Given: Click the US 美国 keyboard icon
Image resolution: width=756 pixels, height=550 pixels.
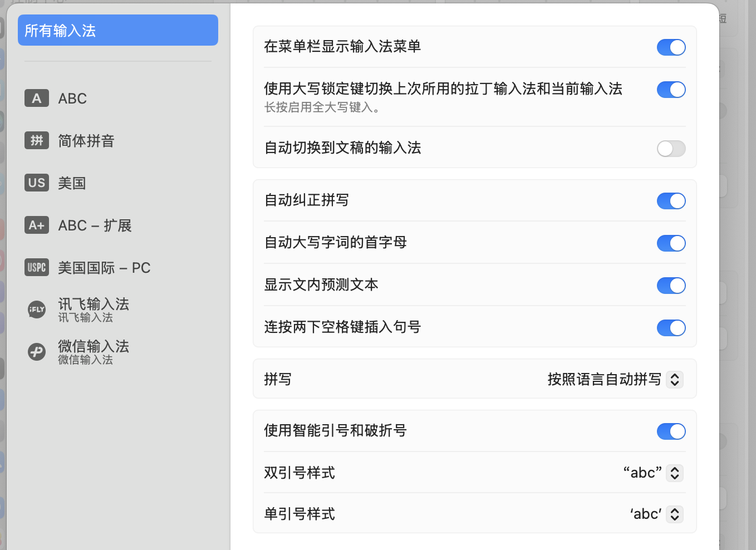Looking at the screenshot, I should (x=37, y=183).
